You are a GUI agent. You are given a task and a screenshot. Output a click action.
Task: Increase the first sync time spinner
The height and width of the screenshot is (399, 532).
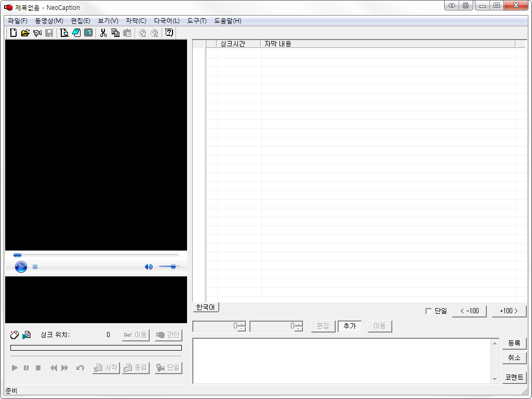coord(242,324)
